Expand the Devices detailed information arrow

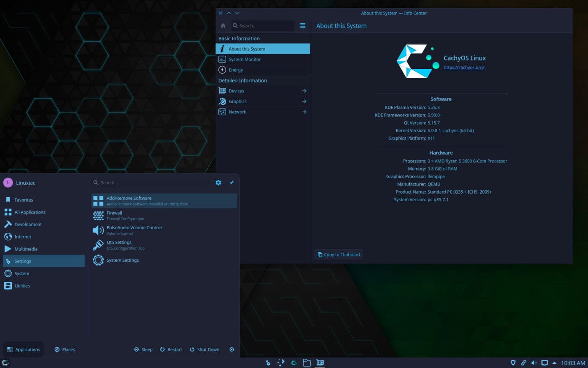pos(304,91)
